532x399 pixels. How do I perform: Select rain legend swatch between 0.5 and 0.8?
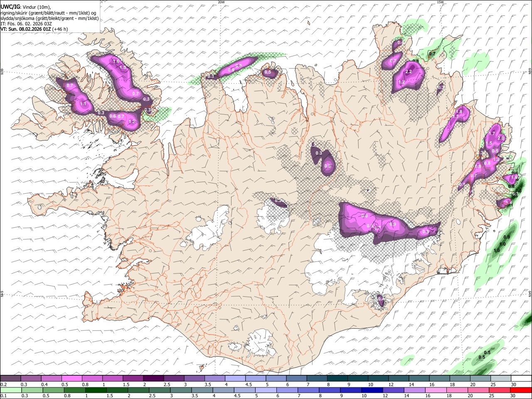(x=53, y=390)
